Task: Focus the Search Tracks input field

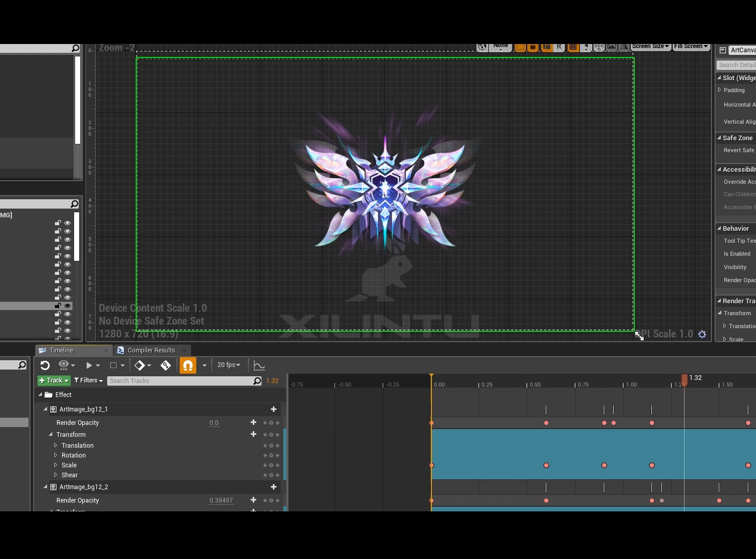Action: (185, 381)
